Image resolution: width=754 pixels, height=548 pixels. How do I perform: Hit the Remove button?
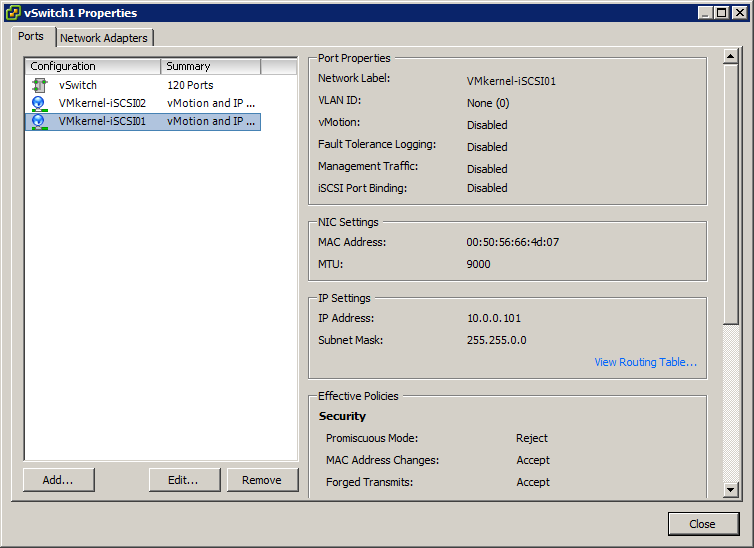(262, 480)
